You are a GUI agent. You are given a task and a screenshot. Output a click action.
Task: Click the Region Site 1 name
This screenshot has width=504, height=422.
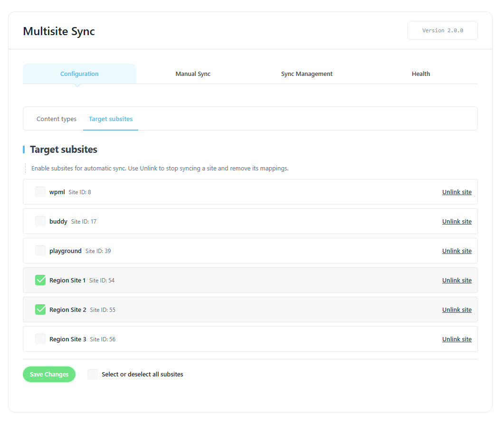pyautogui.click(x=67, y=281)
